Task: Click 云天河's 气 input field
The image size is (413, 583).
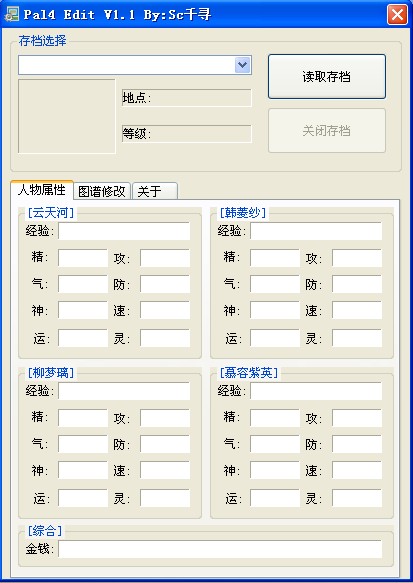Action: tap(83, 284)
